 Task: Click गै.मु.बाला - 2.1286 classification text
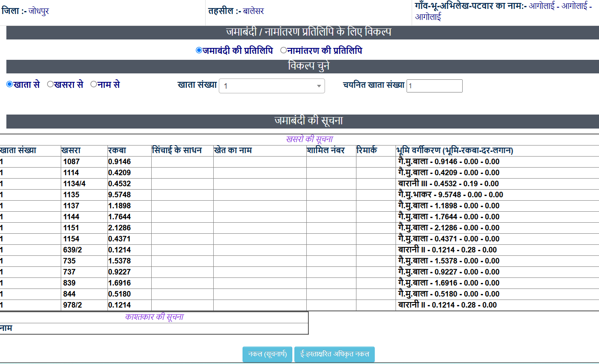449,228
